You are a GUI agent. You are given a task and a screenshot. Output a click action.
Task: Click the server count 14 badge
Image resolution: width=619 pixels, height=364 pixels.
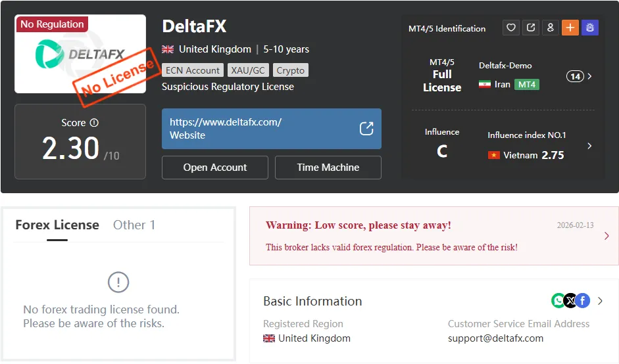(575, 76)
